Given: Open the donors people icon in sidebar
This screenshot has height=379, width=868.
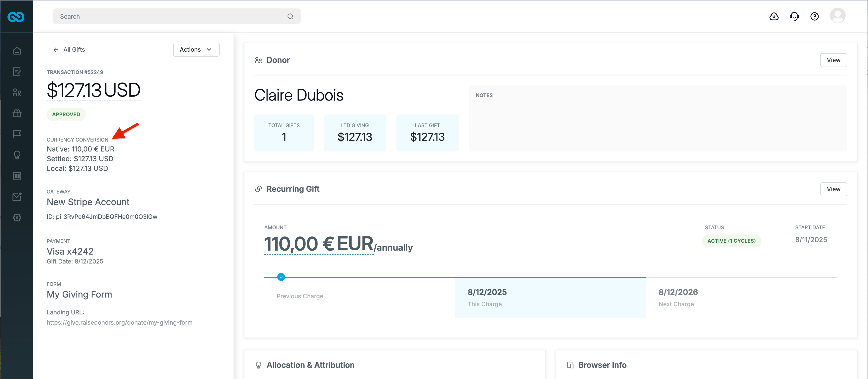Looking at the screenshot, I should click(17, 92).
